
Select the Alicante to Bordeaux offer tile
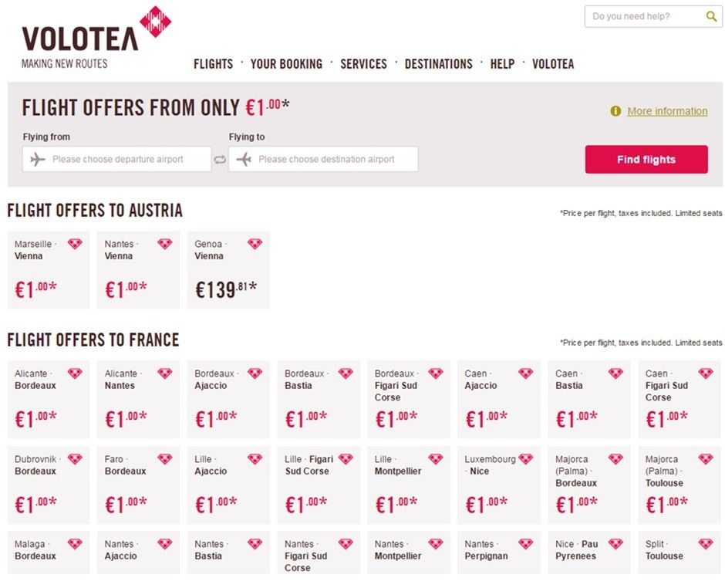pyautogui.click(x=49, y=399)
